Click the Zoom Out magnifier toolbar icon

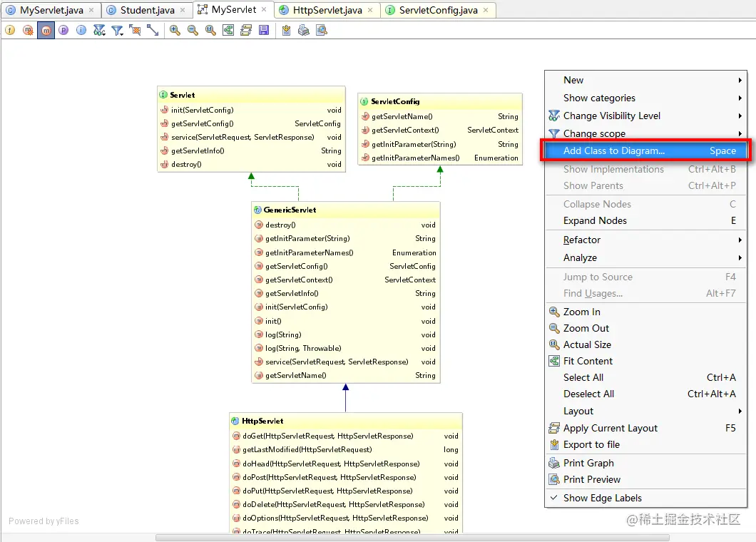pos(193,31)
